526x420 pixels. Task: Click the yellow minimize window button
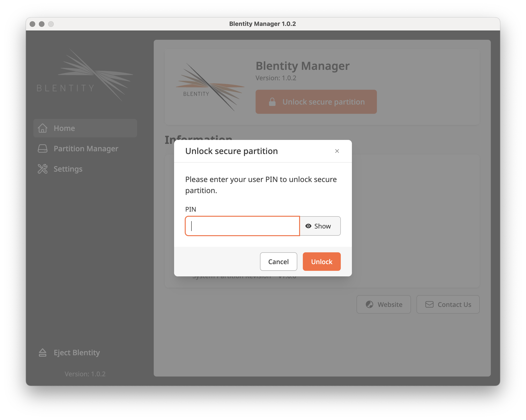42,24
